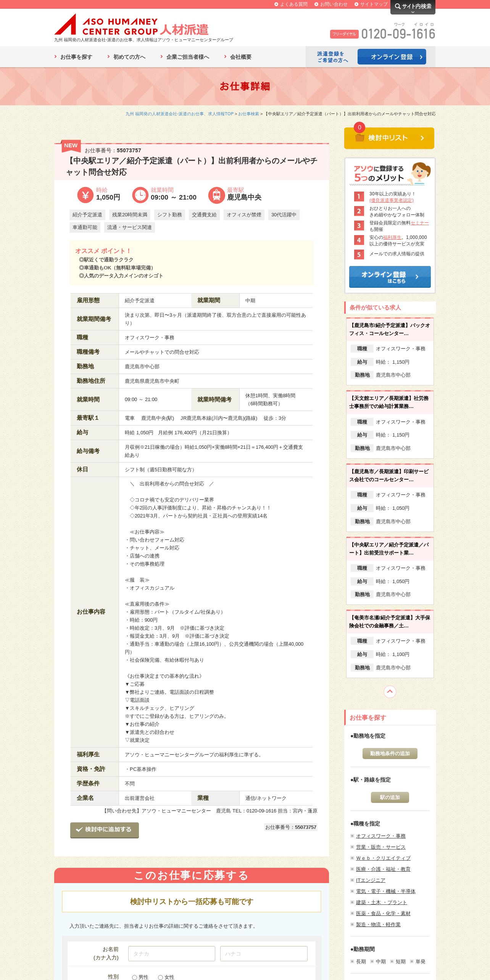
Task: Open 初めての方へ navigation menu
Action: coord(126,57)
